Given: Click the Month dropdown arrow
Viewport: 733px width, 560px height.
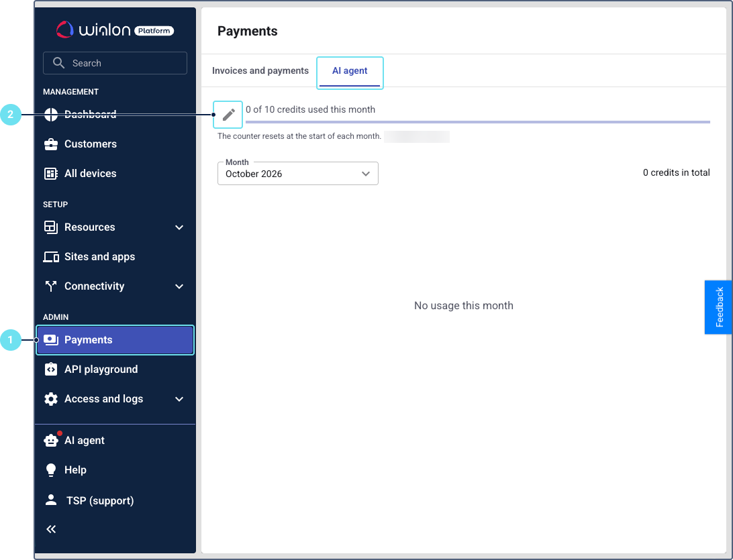Looking at the screenshot, I should click(366, 174).
